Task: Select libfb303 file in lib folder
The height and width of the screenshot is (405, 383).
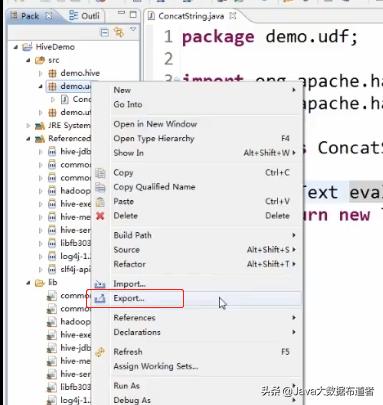Action: point(69,387)
